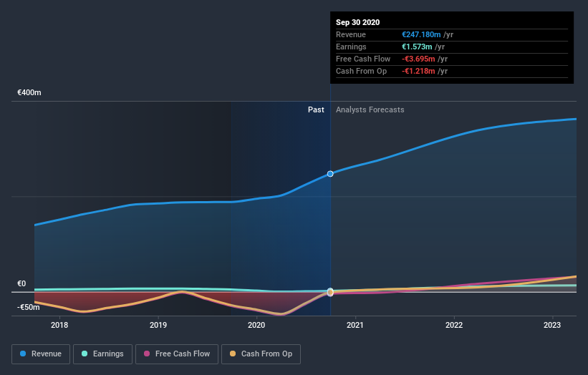The image size is (588, 375).
Task: Click the 2019 x-axis label
Action: click(x=158, y=325)
